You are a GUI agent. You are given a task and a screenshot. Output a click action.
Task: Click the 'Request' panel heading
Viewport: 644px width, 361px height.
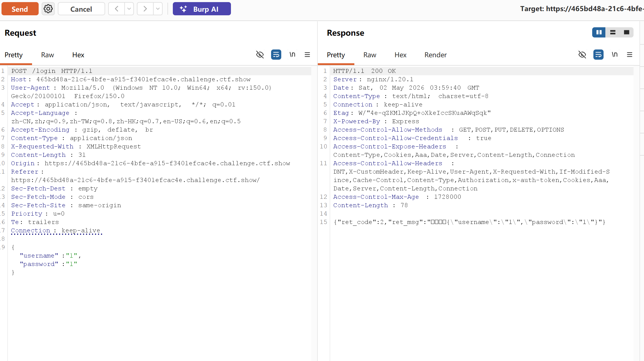20,33
